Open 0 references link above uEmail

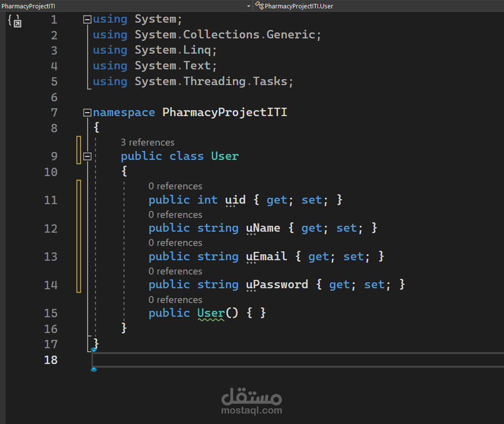pyautogui.click(x=176, y=243)
